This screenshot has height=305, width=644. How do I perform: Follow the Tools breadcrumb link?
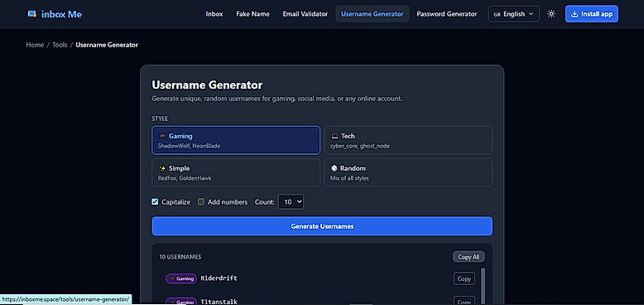coord(60,45)
